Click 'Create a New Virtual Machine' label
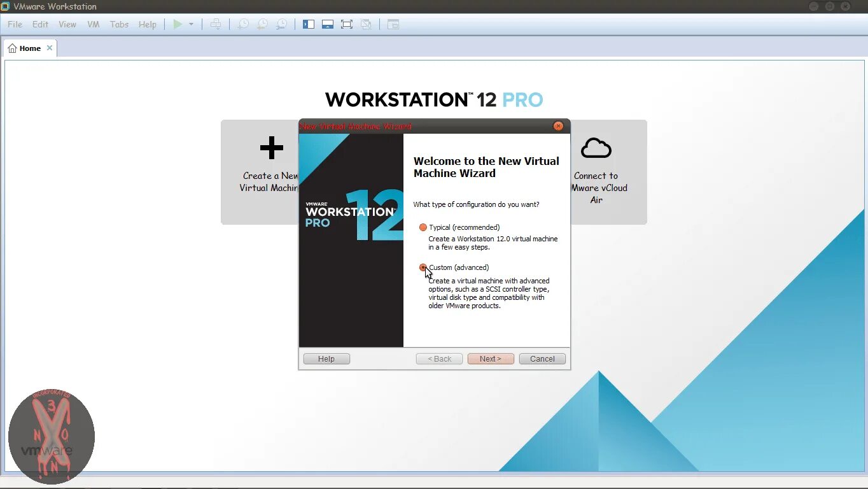 pos(270,182)
